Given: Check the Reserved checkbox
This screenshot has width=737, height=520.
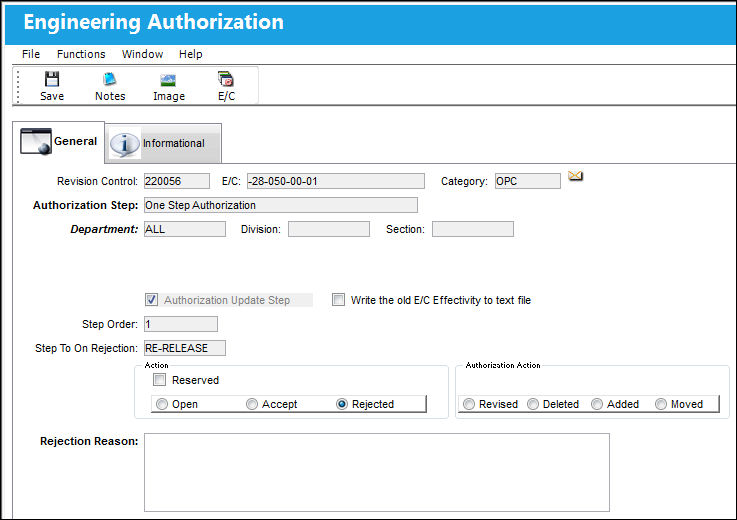Looking at the screenshot, I should coord(159,379).
